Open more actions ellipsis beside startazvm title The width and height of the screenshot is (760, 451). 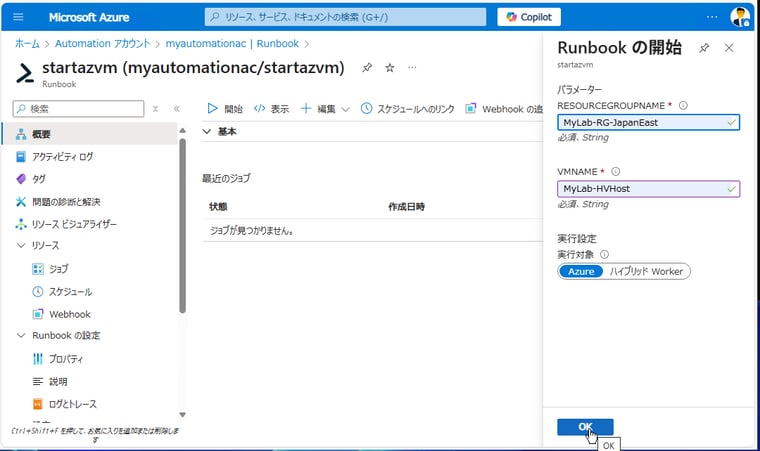(x=412, y=67)
